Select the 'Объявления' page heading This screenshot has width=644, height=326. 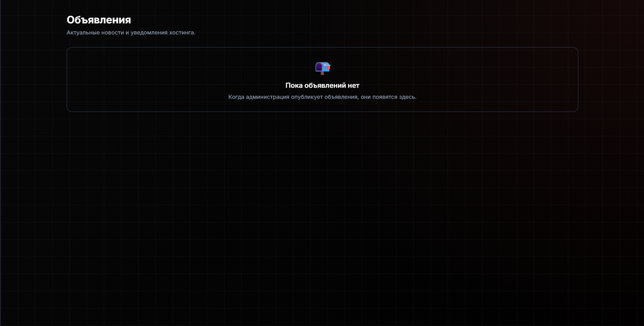click(x=99, y=20)
